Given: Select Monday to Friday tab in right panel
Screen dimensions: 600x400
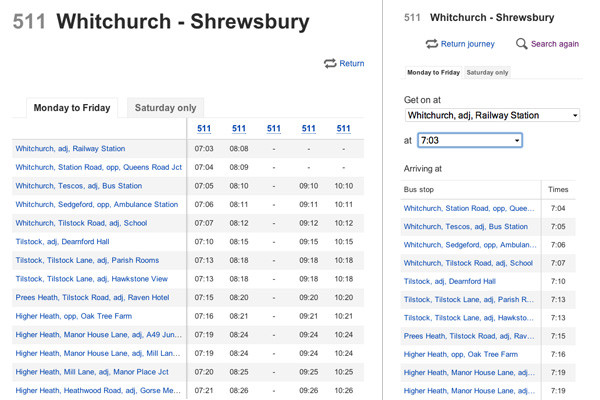Looking at the screenshot, I should click(433, 73).
